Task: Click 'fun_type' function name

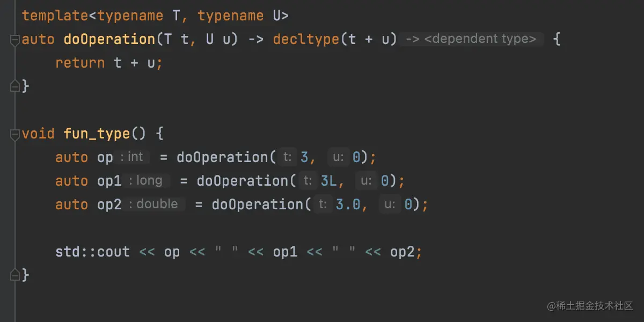Action: click(97, 134)
